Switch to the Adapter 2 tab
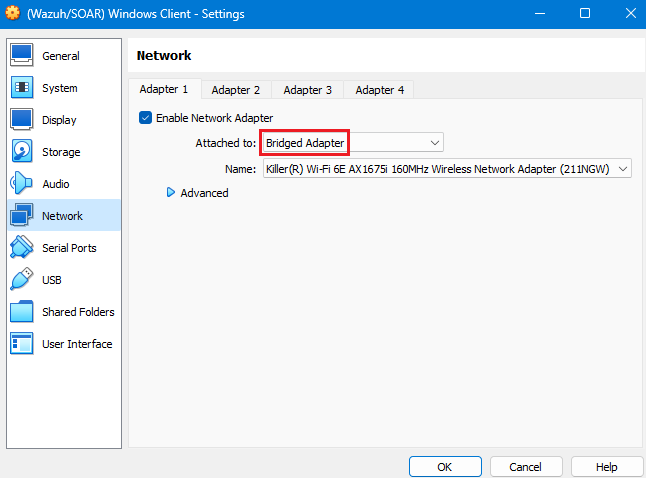 236,90
